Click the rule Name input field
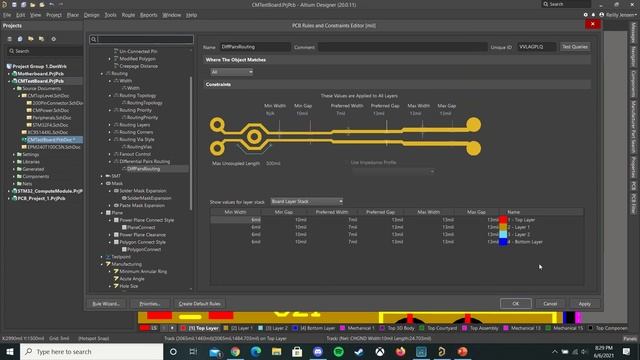The width and height of the screenshot is (640, 360). point(255,47)
